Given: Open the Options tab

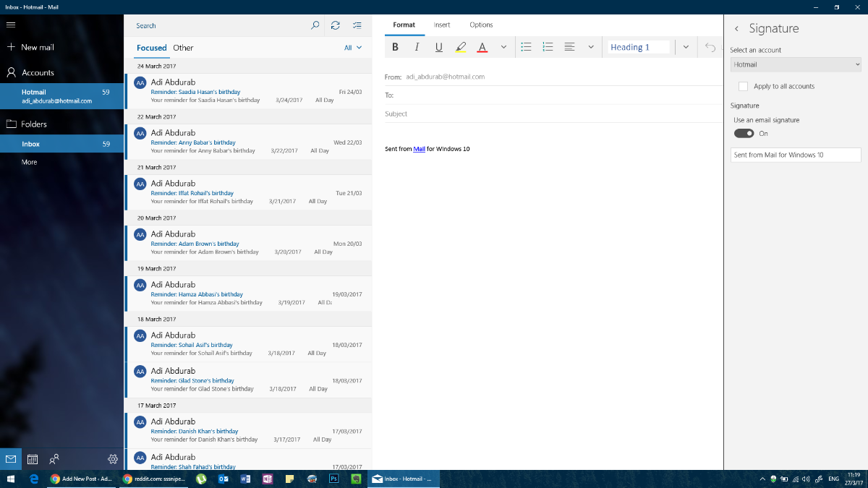Looking at the screenshot, I should pyautogui.click(x=481, y=25).
